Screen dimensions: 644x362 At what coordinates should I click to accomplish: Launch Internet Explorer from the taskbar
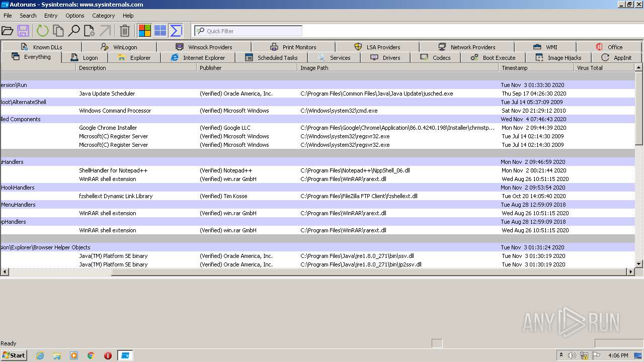pos(40,355)
